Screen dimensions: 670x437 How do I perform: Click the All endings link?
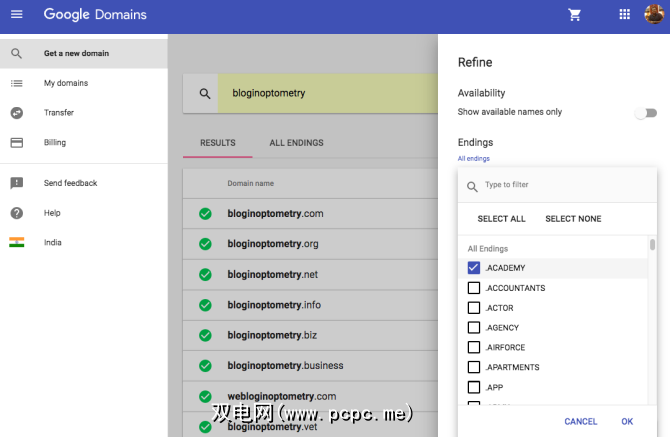click(x=473, y=158)
